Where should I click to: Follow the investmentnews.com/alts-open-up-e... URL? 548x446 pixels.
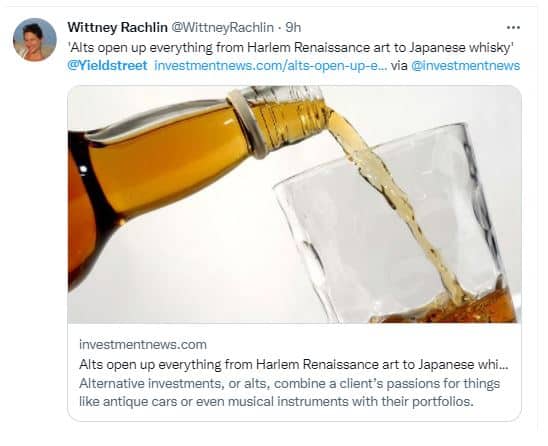pos(270,66)
